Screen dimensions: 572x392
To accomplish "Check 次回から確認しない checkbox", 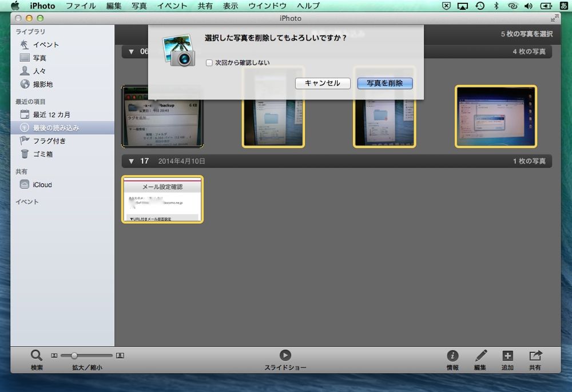I will 209,63.
